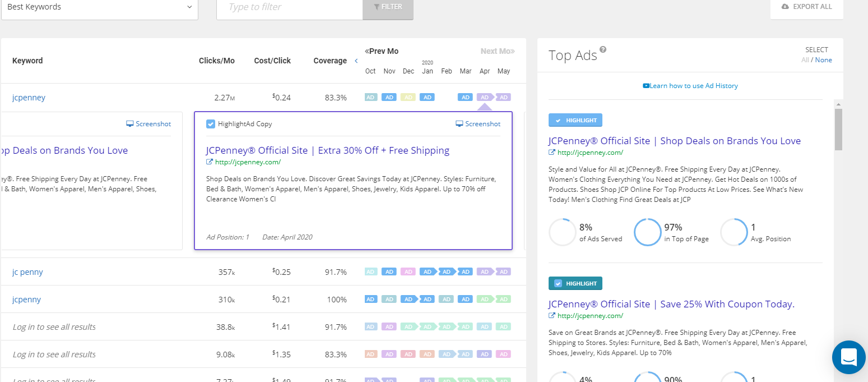The width and height of the screenshot is (868, 382).
Task: Open the Extra 30% Off ad headline
Action: (328, 150)
